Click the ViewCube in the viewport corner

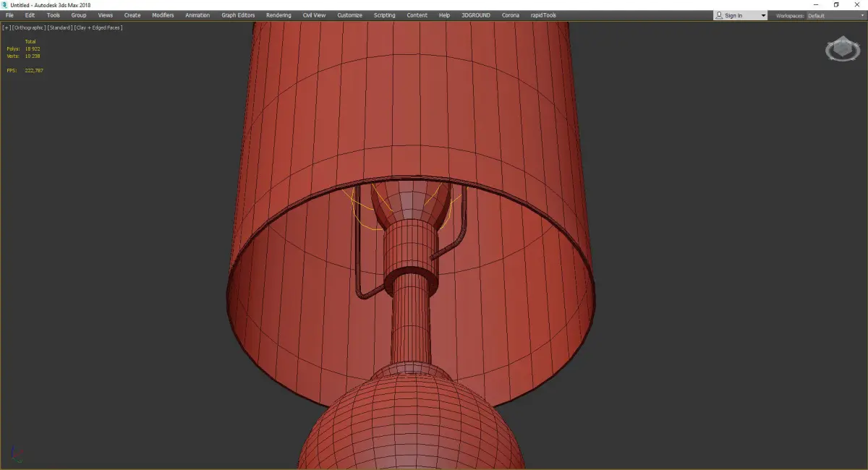coord(841,49)
